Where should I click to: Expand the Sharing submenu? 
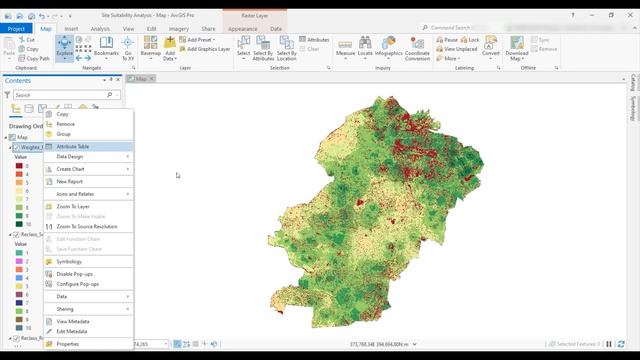[x=88, y=309]
